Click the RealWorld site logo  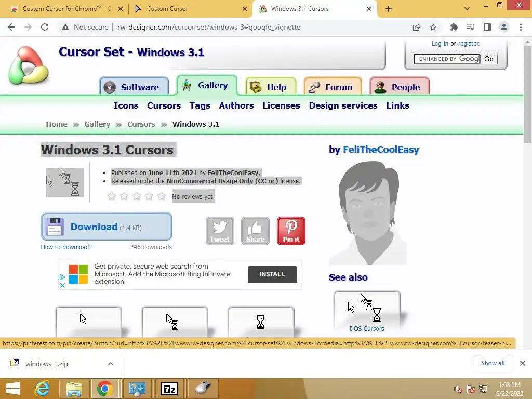[29, 66]
